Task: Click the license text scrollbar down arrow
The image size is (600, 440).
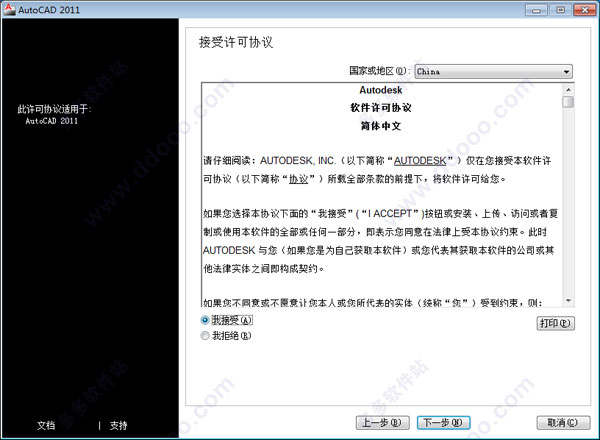Action: point(568,301)
